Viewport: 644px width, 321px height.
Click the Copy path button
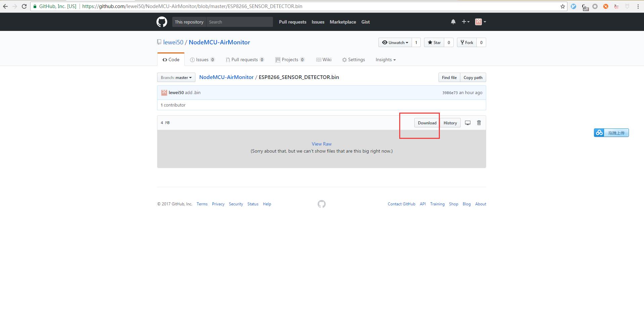click(473, 77)
